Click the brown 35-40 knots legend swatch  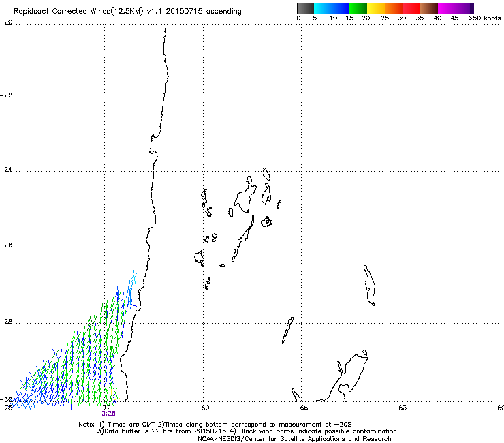[429, 8]
